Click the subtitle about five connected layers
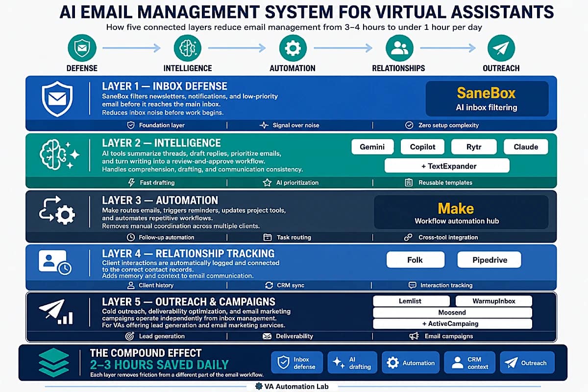This screenshot has width=588, height=392. coord(294,26)
